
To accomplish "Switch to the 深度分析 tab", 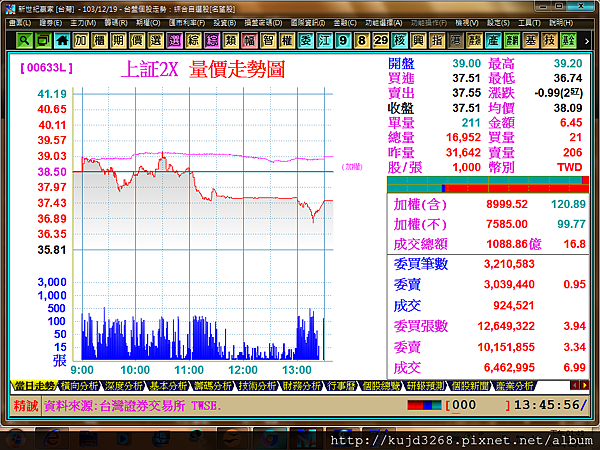I will pyautogui.click(x=123, y=386).
